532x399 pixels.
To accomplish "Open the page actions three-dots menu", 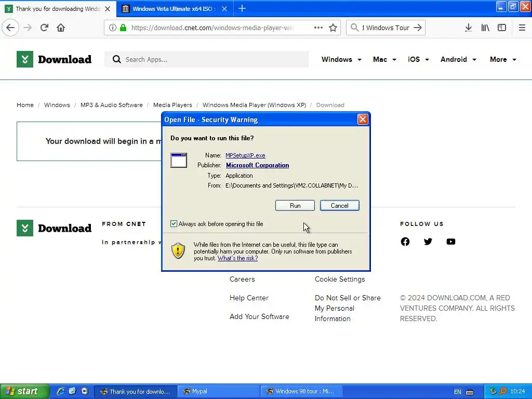I will [x=318, y=28].
